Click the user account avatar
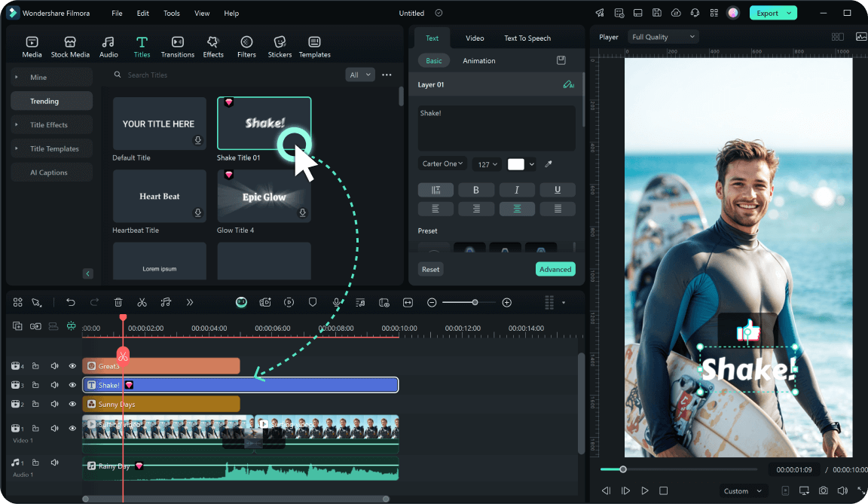The image size is (868, 504). (x=733, y=13)
